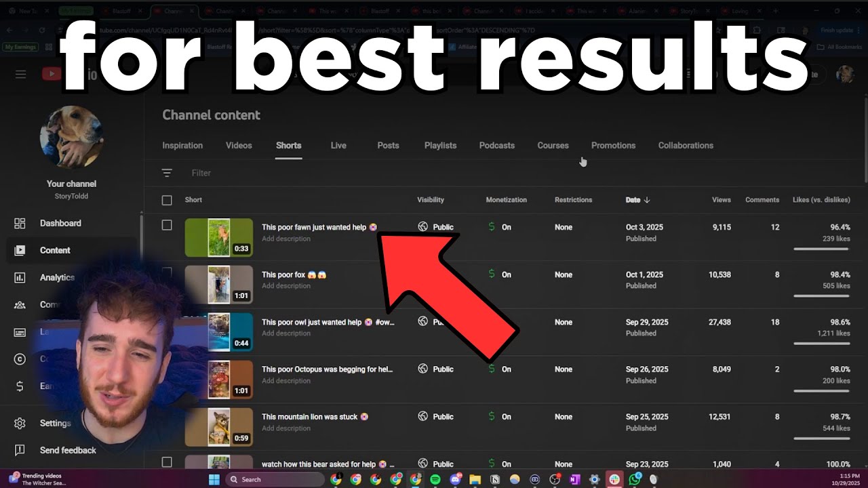Click the Community people icon in sidebar
The height and width of the screenshot is (488, 868).
(x=20, y=305)
